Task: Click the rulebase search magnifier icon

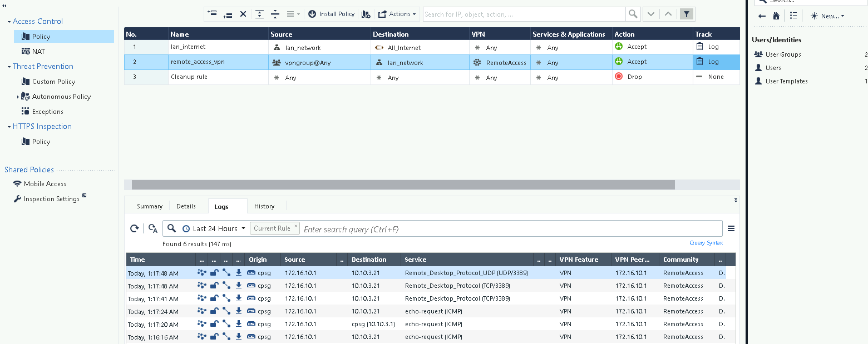Action: pos(633,14)
